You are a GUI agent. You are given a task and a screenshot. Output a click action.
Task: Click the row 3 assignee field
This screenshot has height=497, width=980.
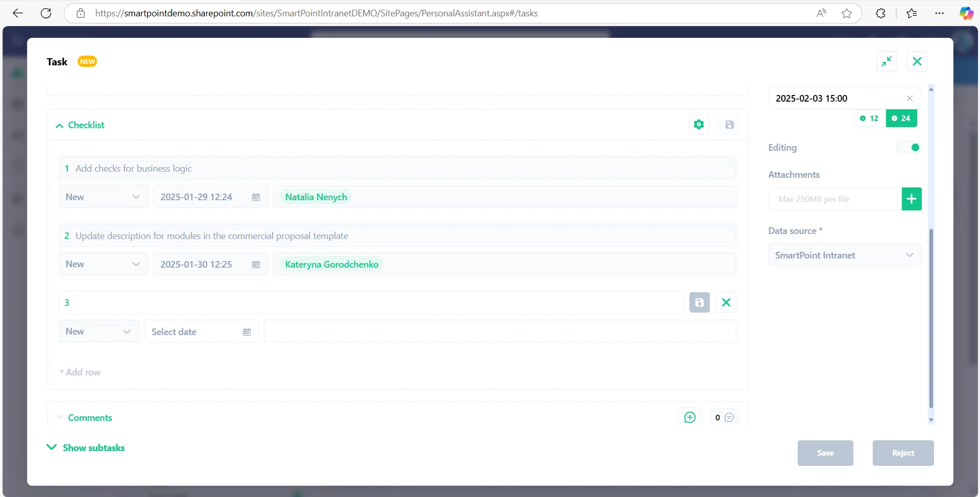pos(500,332)
